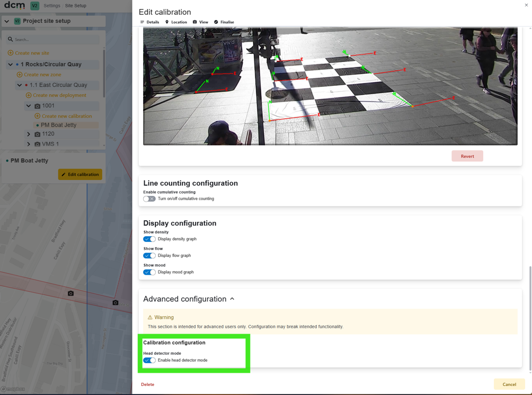Image resolution: width=532 pixels, height=395 pixels.
Task: Click the camera icon beside VMS 1
Action: pyautogui.click(x=37, y=144)
